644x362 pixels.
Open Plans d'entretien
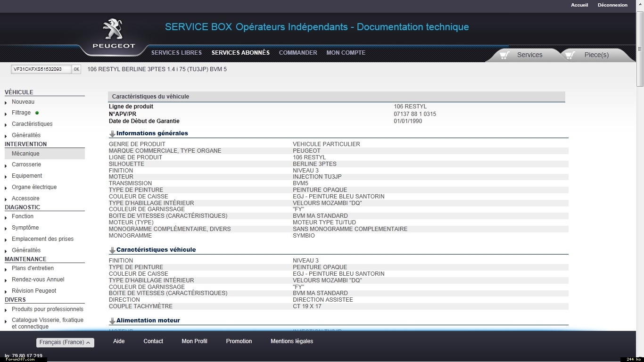(x=33, y=268)
